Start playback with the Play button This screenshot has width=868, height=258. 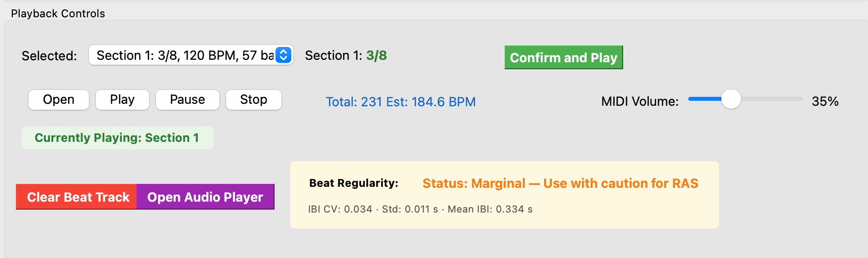[122, 100]
